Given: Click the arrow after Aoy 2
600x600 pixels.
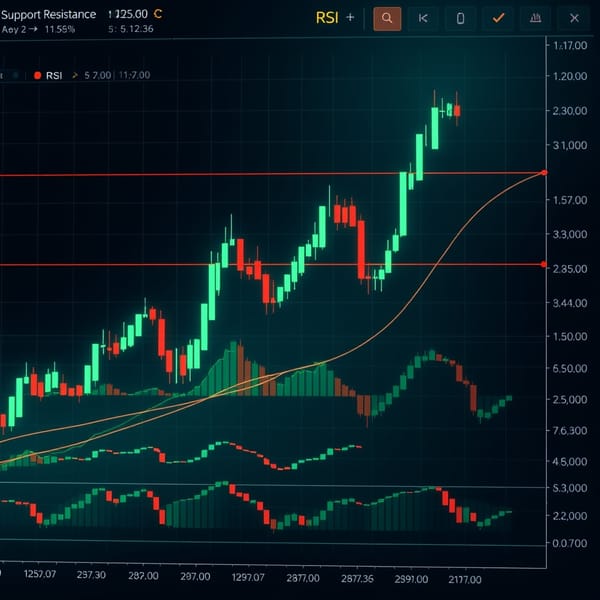Looking at the screenshot, I should point(33,29).
